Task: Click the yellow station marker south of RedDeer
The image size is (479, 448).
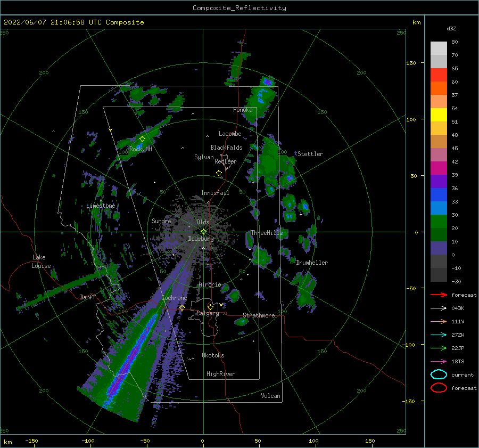Action: [x=219, y=173]
